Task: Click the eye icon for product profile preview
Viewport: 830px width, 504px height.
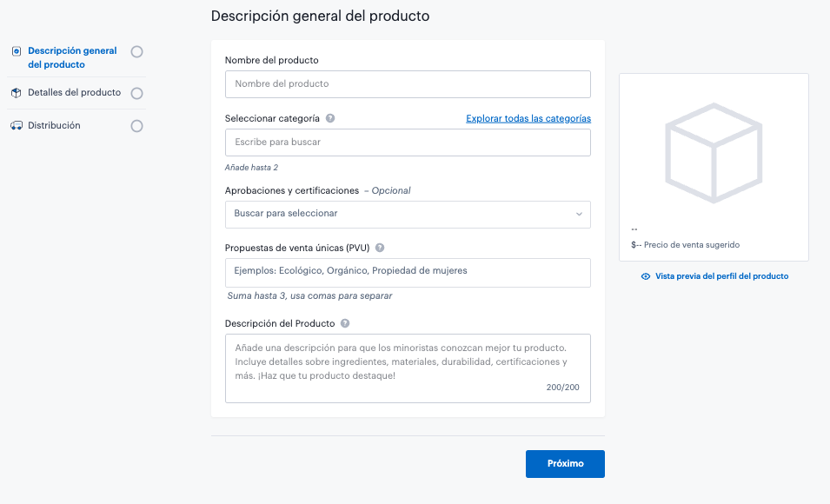Action: tap(646, 276)
